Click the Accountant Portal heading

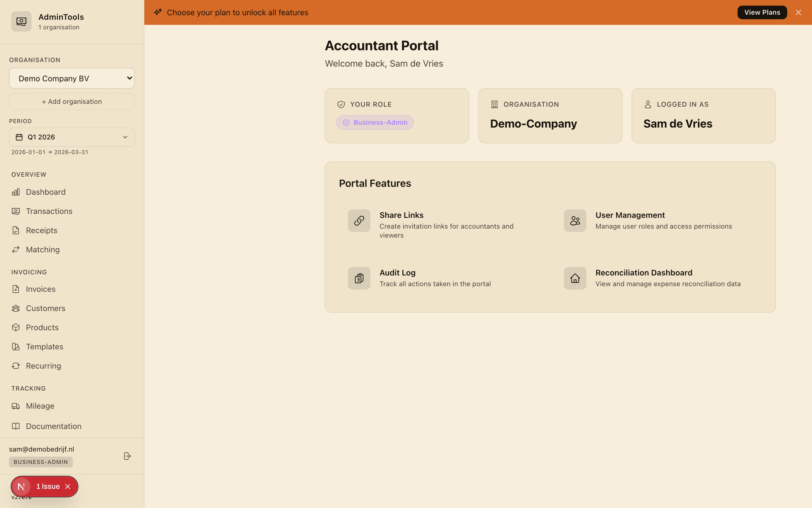381,46
